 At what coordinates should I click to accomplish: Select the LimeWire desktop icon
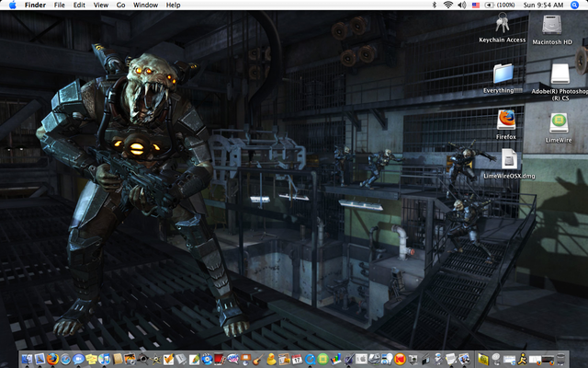click(x=560, y=122)
